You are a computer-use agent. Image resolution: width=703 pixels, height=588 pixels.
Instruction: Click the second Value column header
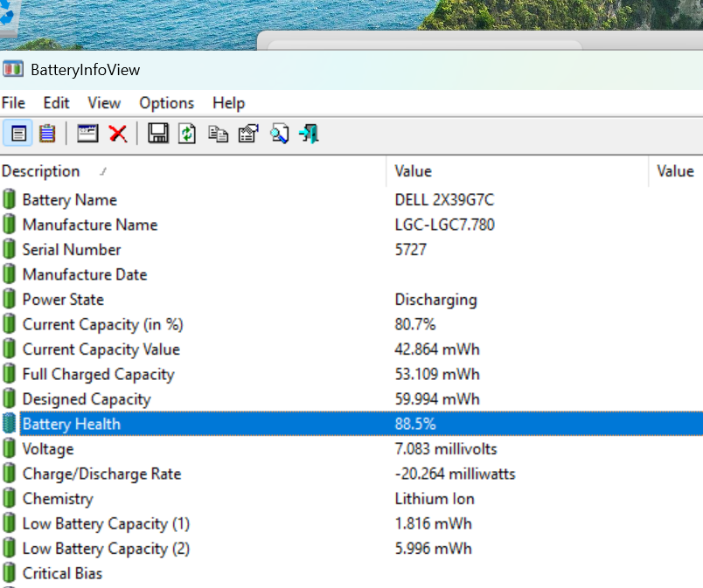click(676, 171)
